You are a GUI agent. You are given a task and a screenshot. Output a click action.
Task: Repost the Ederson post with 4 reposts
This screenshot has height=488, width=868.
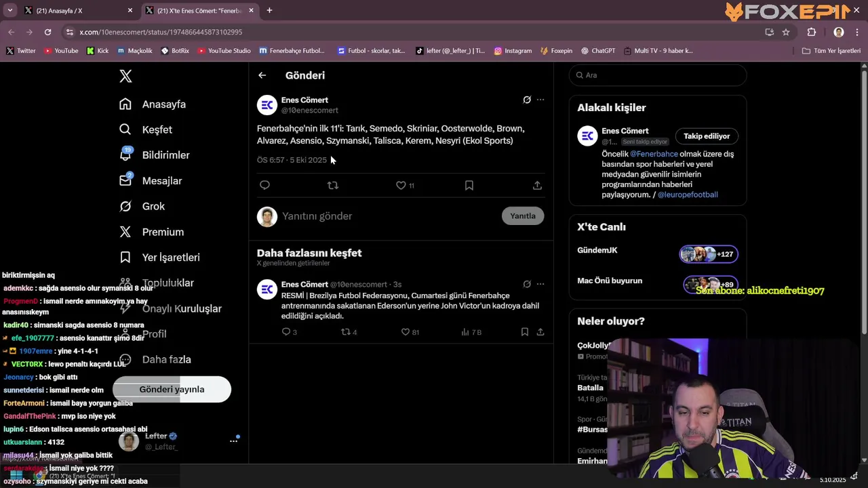click(349, 332)
